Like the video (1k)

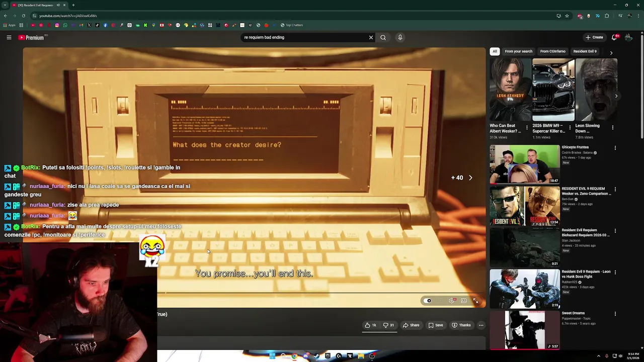coord(371,325)
